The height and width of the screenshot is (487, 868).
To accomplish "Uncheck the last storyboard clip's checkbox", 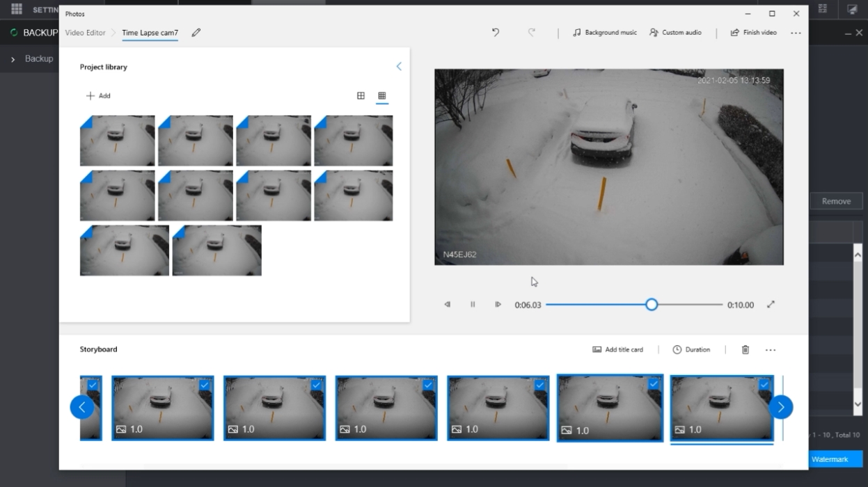I will [x=764, y=385].
